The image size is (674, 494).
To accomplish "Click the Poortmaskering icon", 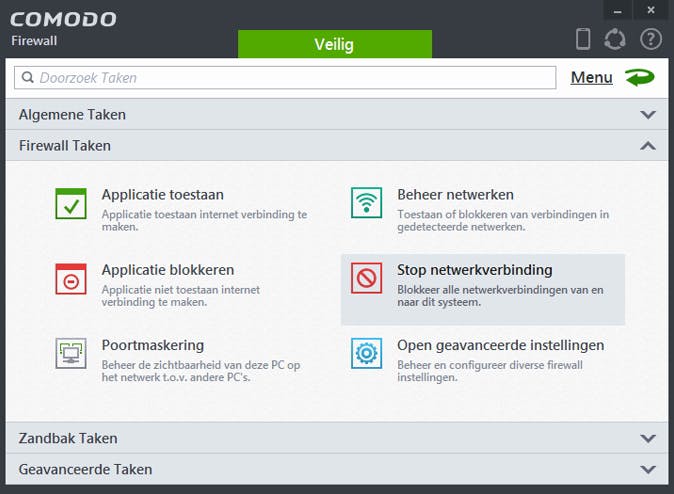I will pos(71,353).
